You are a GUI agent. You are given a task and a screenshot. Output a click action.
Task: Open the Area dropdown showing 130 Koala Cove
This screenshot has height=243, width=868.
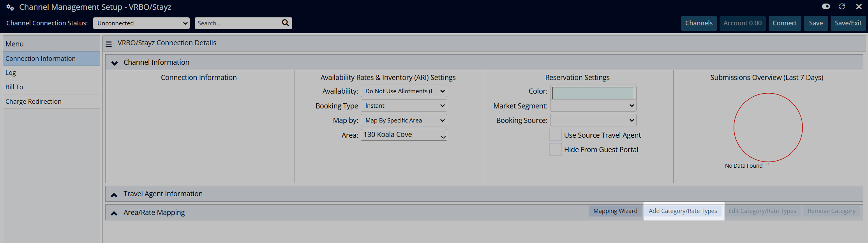point(404,135)
